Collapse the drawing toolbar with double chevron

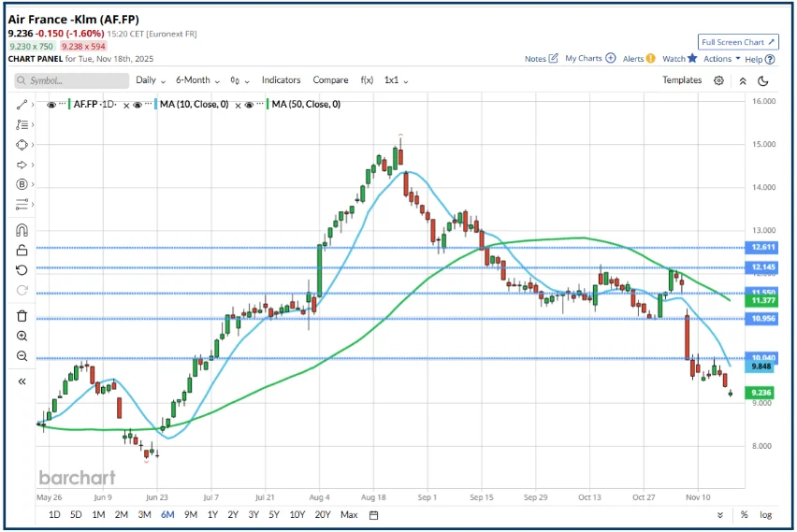point(22,381)
